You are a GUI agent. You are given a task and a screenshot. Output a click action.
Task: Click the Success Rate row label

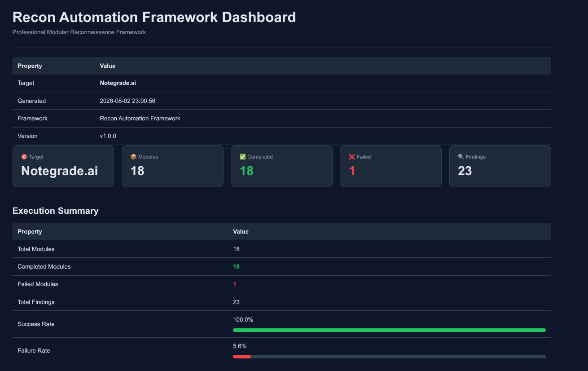(x=36, y=324)
